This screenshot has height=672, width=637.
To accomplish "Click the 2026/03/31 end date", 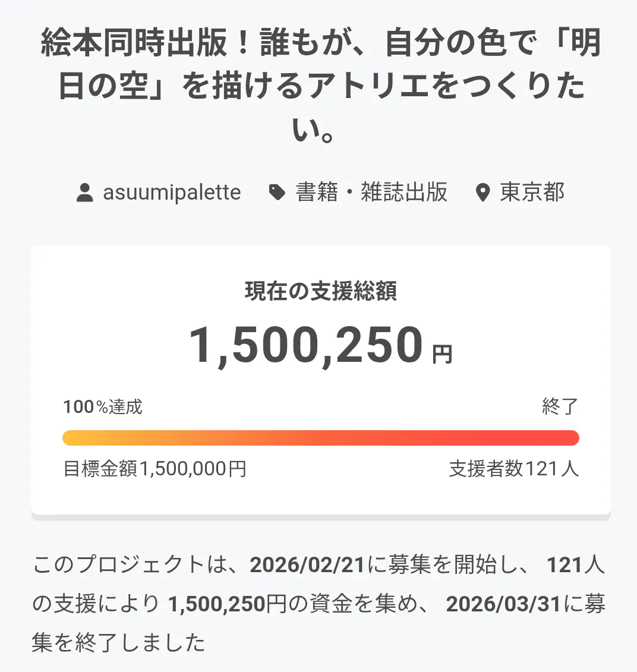I will (503, 604).
